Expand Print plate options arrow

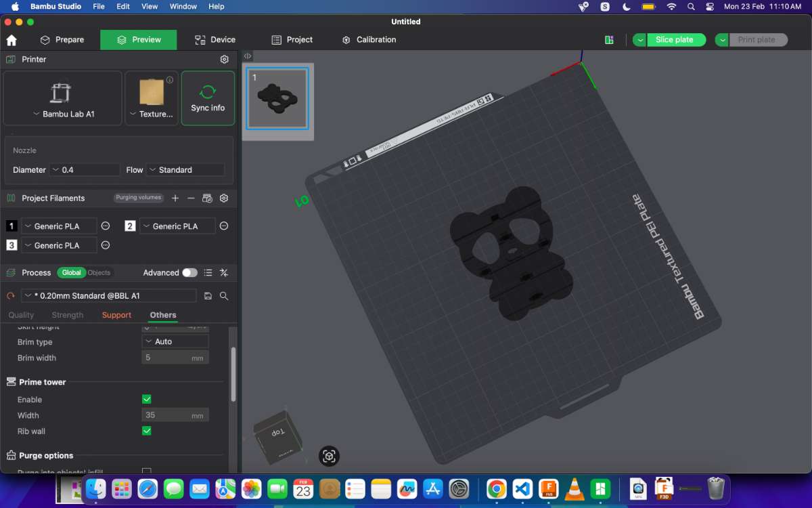[722, 40]
